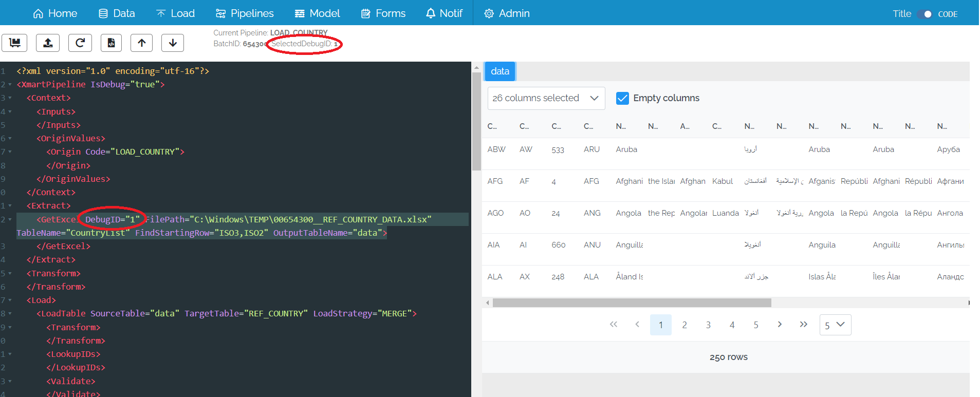Click left arrow of table horizontal scrollbar

coord(487,303)
